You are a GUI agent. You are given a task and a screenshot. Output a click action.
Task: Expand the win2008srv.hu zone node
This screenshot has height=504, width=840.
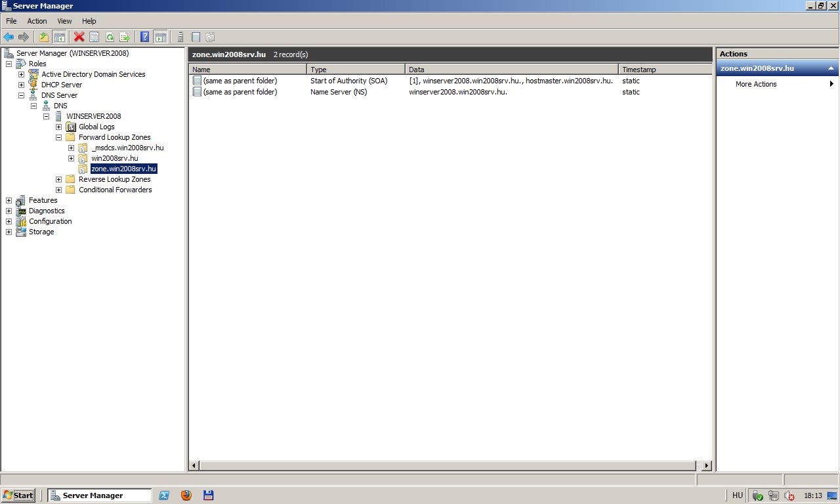coord(71,158)
